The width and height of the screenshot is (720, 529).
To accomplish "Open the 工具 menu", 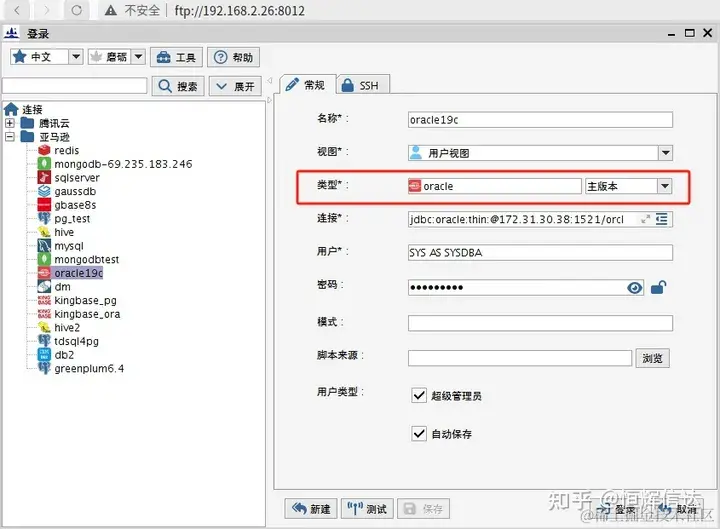I will (x=176, y=57).
